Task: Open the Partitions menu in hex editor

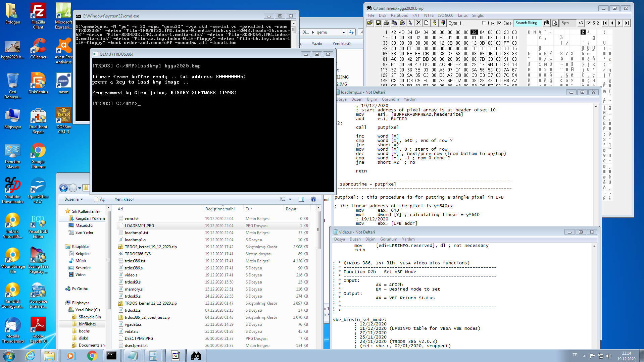Action: pos(399,15)
